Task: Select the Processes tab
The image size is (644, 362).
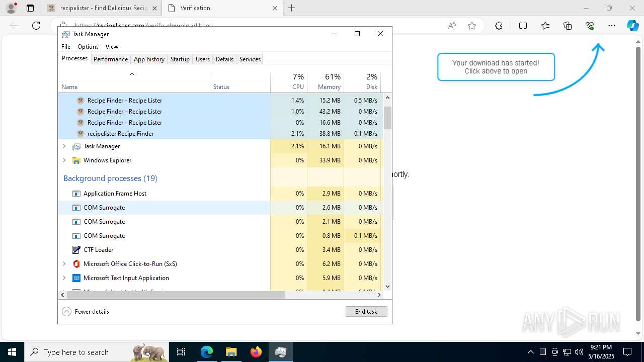Action: 74,58
